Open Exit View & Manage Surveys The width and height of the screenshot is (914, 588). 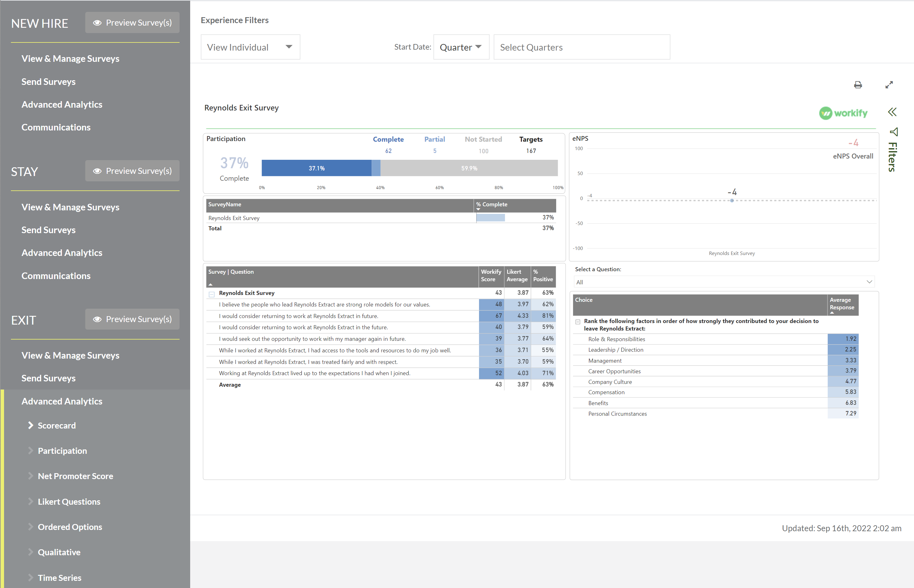click(x=70, y=355)
